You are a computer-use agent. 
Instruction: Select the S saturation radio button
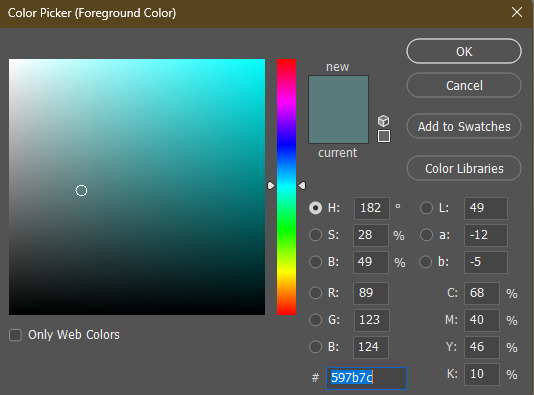[315, 235]
